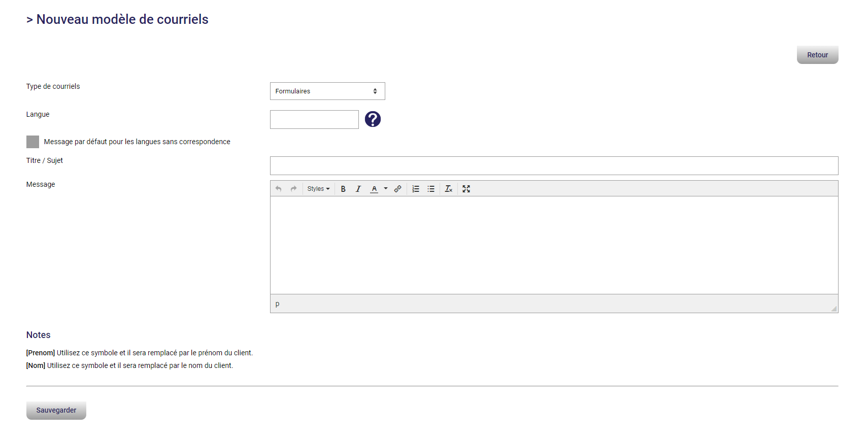Click inside the Message editor body
This screenshot has width=868, height=437.
click(554, 245)
